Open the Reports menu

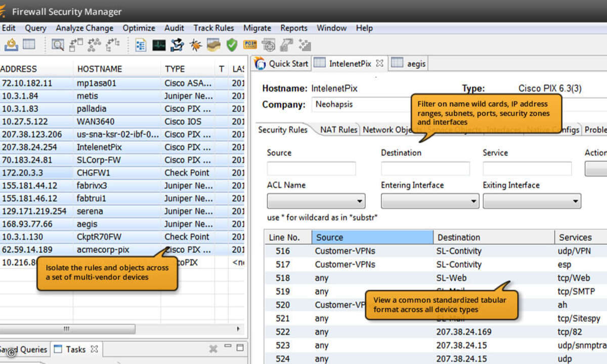pyautogui.click(x=294, y=28)
